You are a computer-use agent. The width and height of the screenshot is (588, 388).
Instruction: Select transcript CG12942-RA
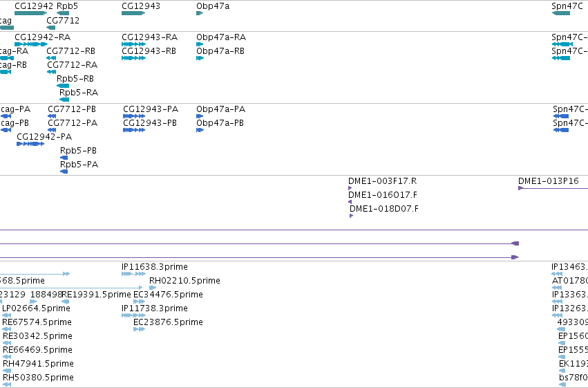42,37
